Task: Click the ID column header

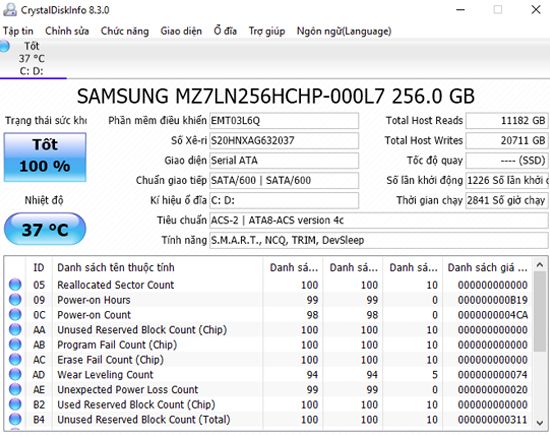Action: click(x=39, y=267)
